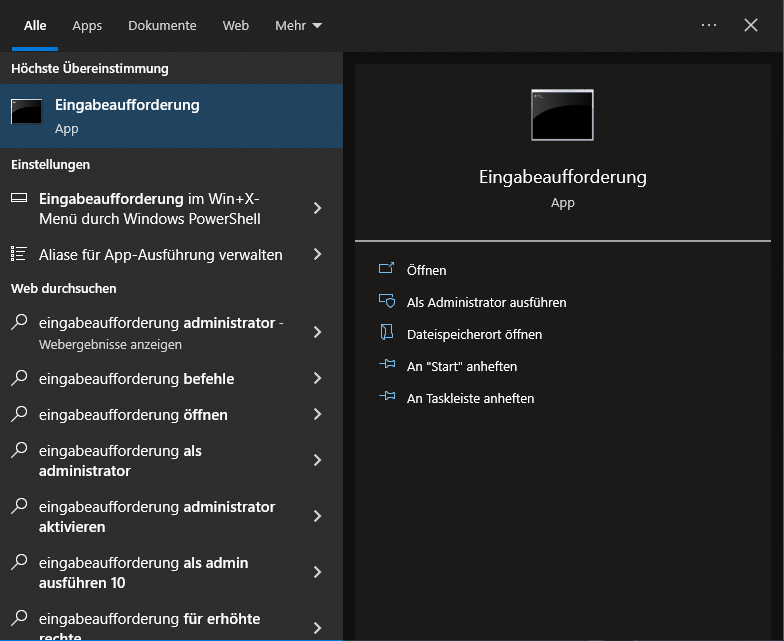This screenshot has height=641, width=784.
Task: Select 'eingabeaufforderung administrator aktivieren' web suggestion
Action: tap(157, 516)
